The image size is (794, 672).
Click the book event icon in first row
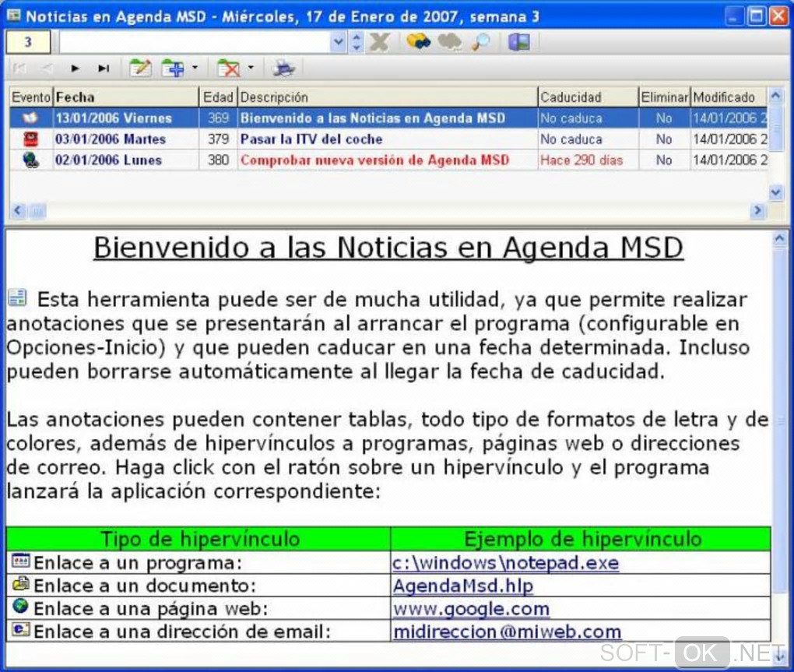tap(31, 118)
